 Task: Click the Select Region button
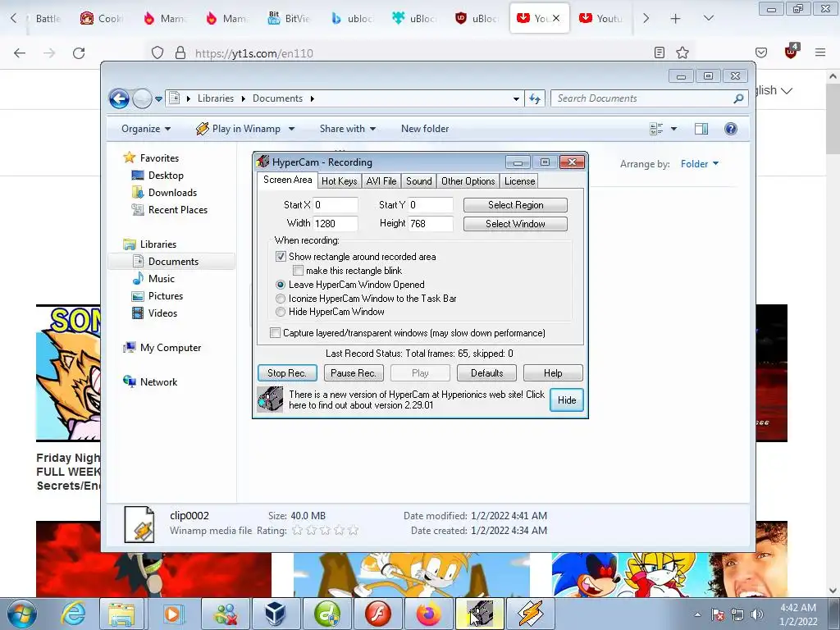(515, 205)
